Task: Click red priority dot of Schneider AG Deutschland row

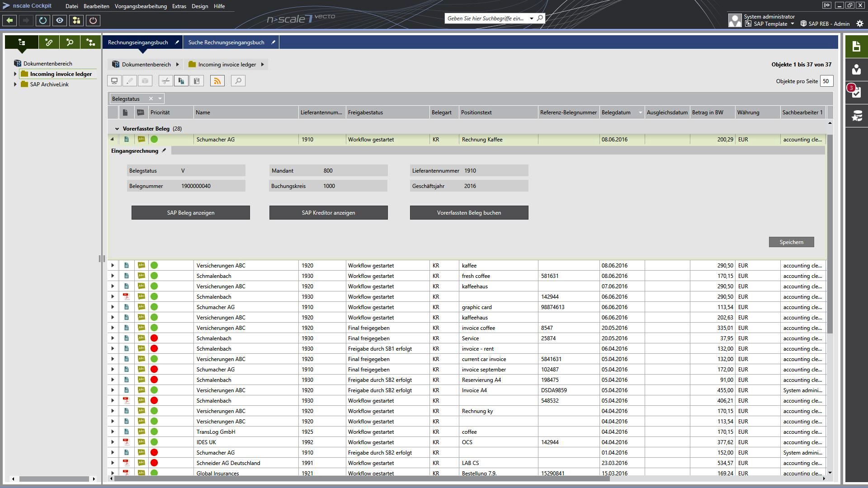Action: [154, 463]
